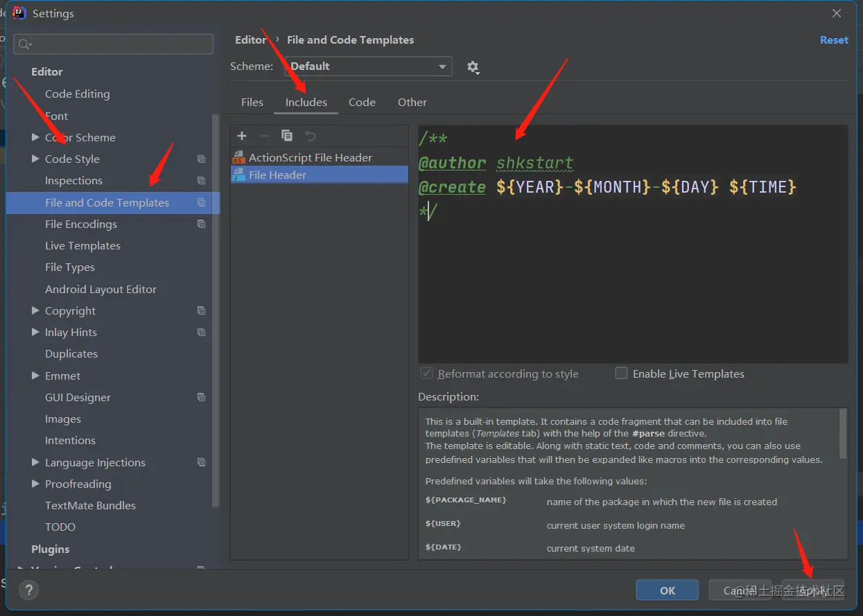The width and height of the screenshot is (863, 616).
Task: Click project-level icon next to File Encodings
Action: click(x=201, y=224)
